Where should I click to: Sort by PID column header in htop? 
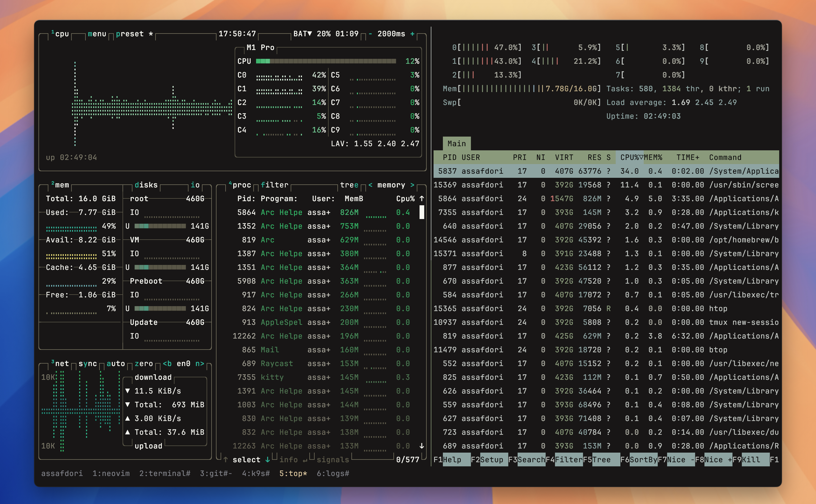pyautogui.click(x=449, y=158)
